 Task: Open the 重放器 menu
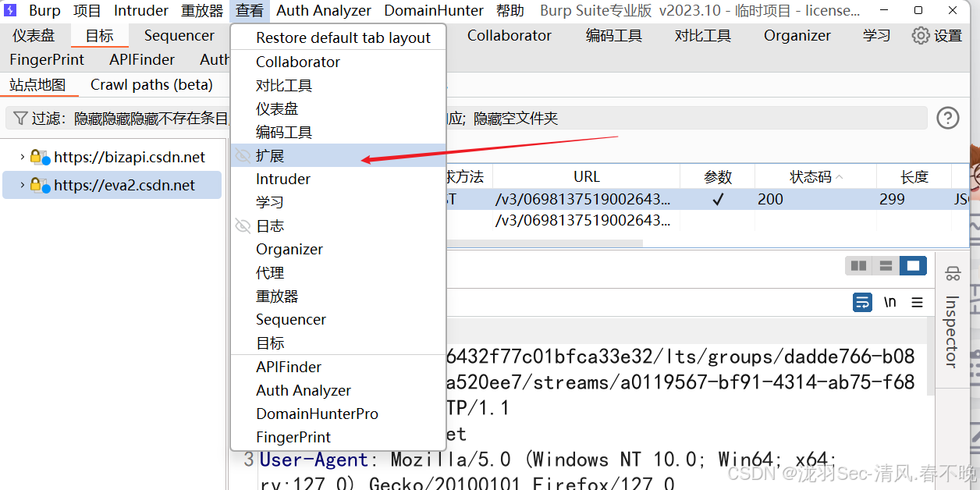coord(202,11)
